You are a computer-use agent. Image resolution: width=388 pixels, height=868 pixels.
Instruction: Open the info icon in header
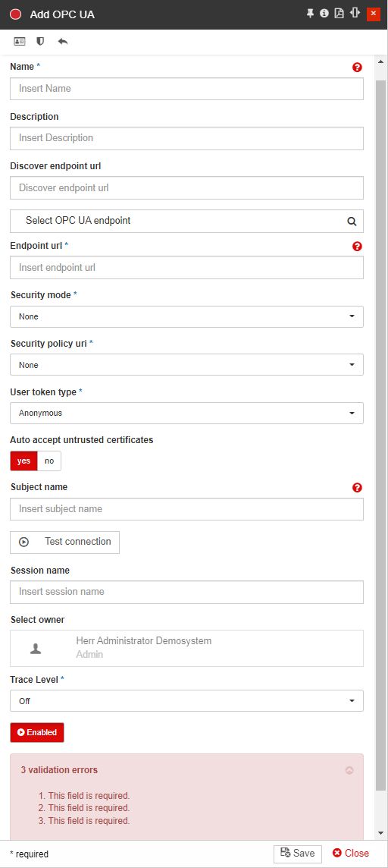point(324,14)
